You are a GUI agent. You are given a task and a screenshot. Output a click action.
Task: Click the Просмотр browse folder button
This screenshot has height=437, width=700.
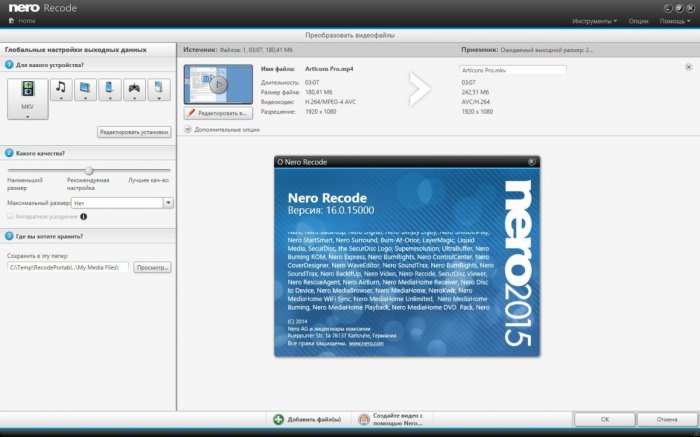[152, 267]
